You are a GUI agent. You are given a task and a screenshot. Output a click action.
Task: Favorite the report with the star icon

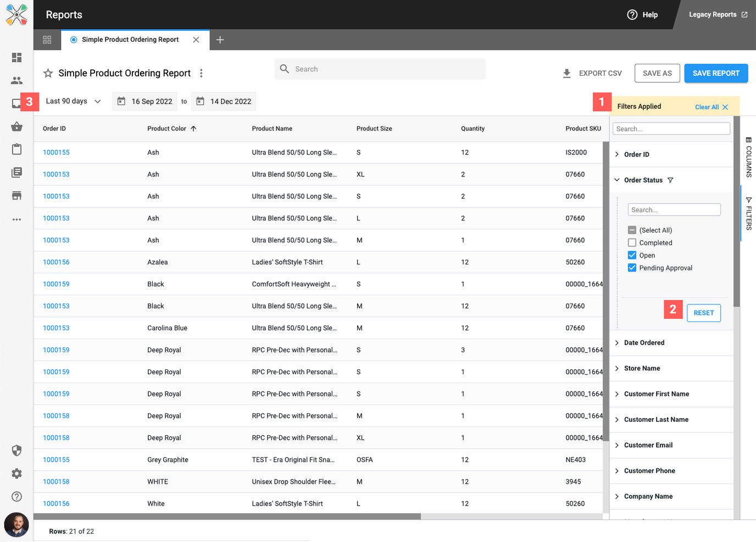48,73
